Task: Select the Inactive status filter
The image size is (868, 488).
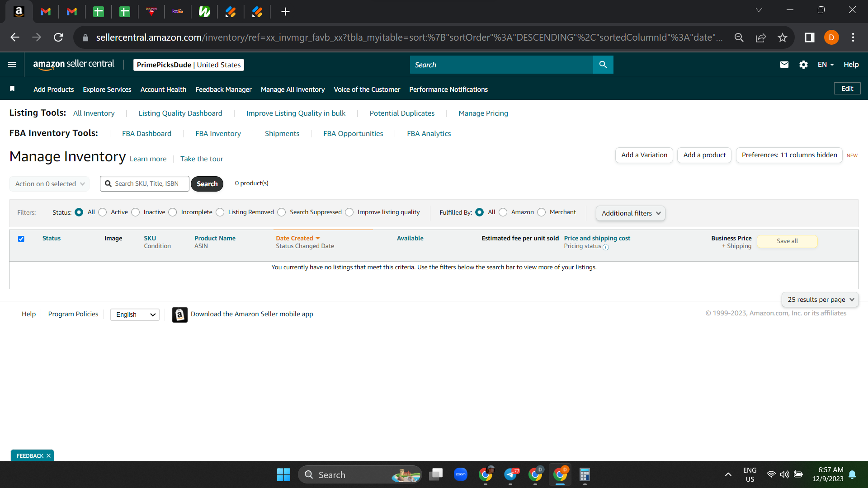Action: [136, 212]
